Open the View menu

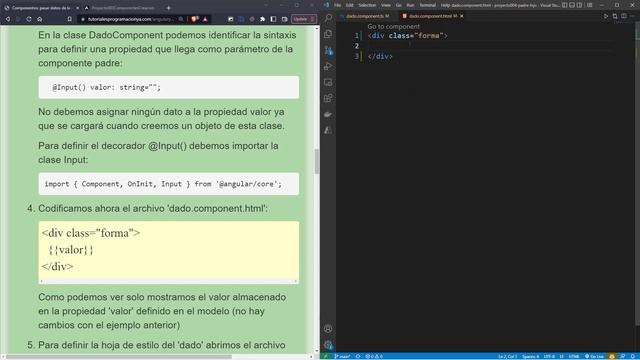click(x=386, y=5)
